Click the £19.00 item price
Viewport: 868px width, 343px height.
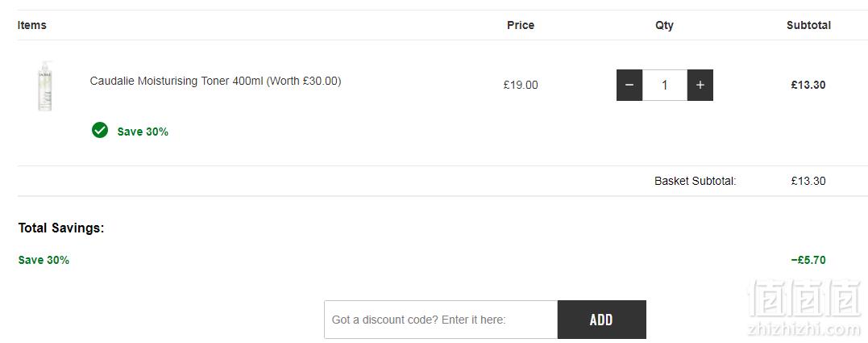(x=521, y=85)
